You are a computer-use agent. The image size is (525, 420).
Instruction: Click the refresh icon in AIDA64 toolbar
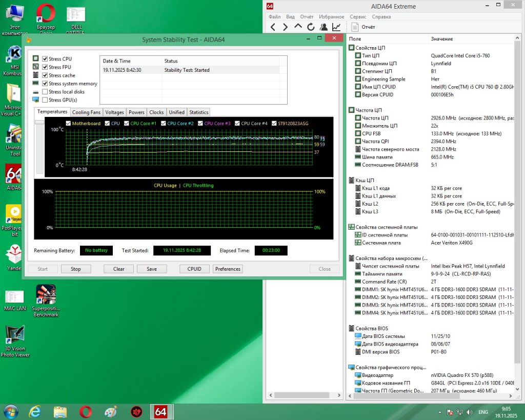(311, 27)
